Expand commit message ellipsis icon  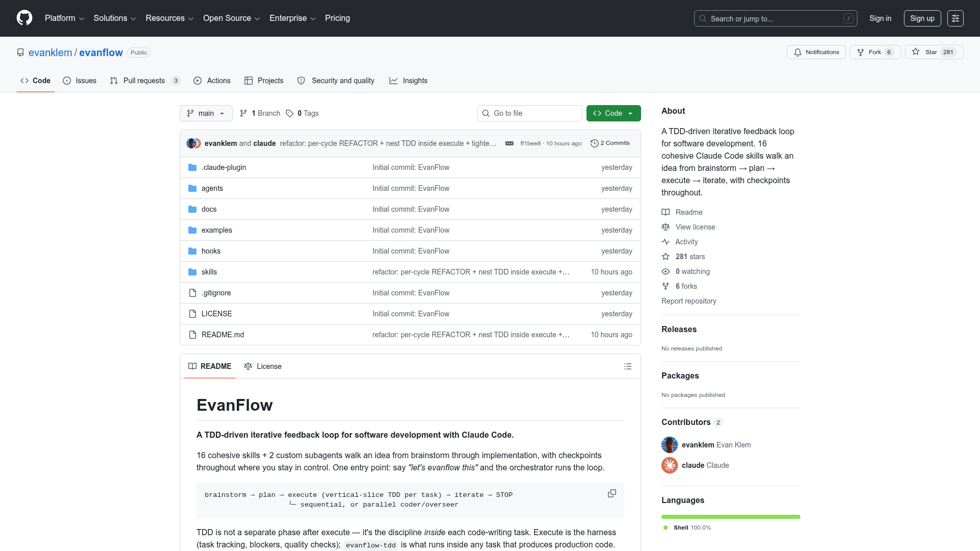tap(509, 143)
